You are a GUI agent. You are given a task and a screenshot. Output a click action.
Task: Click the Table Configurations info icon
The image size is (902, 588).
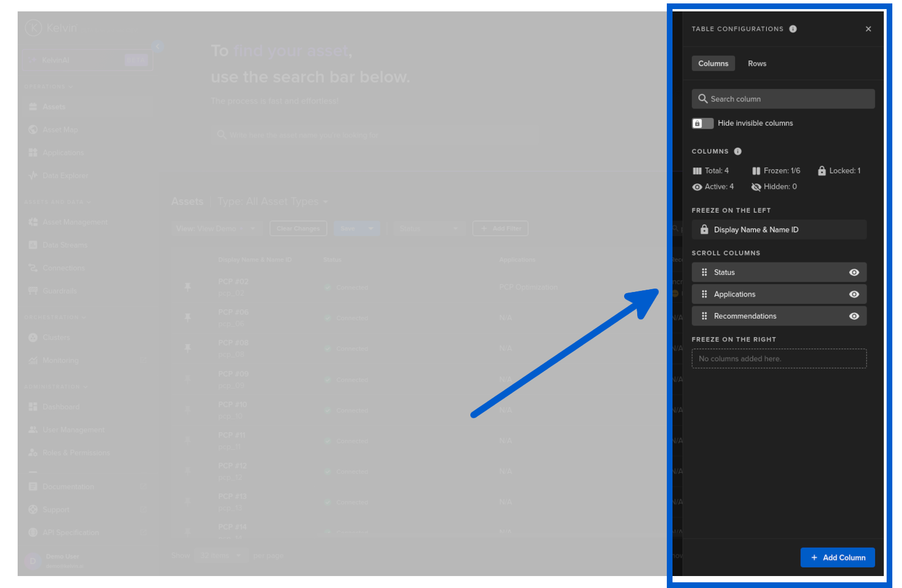click(793, 29)
